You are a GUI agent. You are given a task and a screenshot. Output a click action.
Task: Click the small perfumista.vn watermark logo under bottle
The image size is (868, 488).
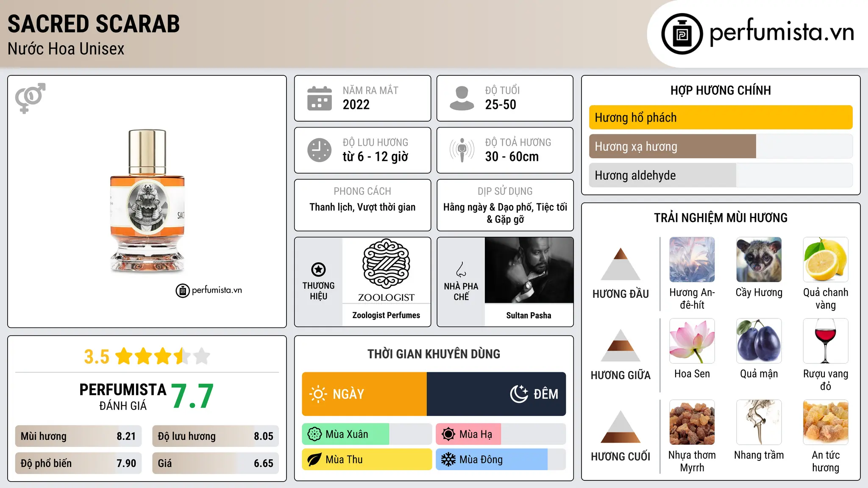pos(209,291)
